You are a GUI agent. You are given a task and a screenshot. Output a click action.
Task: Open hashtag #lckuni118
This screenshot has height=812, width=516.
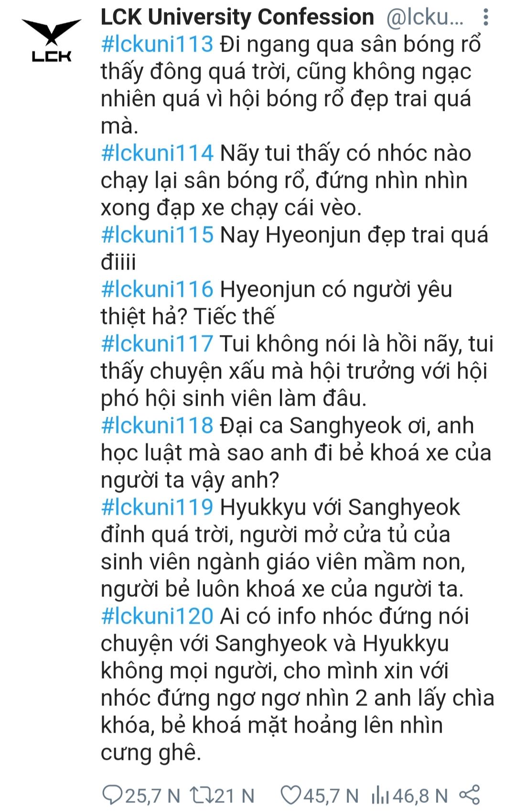tap(157, 426)
